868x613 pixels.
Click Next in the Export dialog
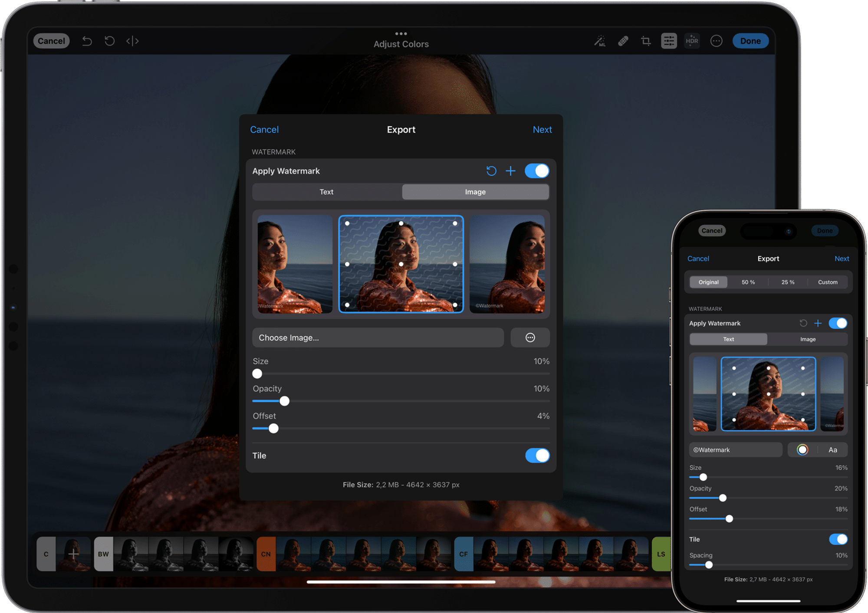[542, 129]
